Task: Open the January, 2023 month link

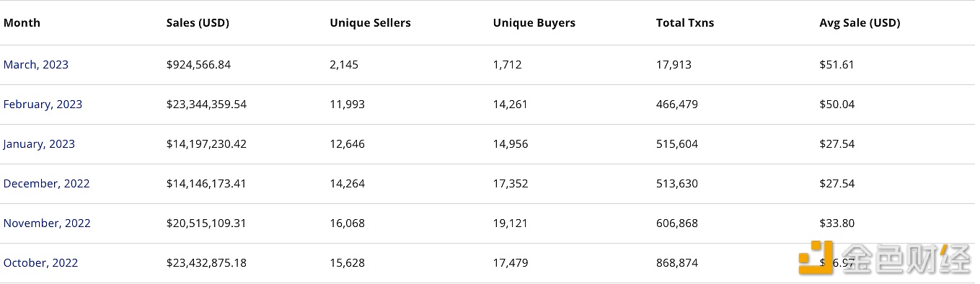Action: [39, 144]
